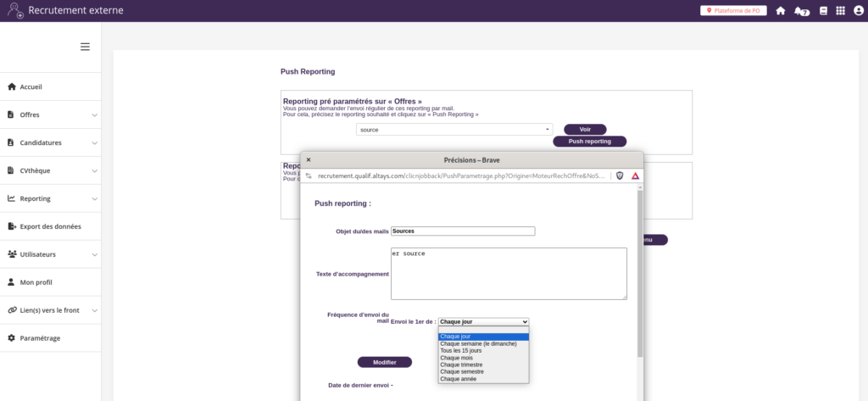Expand the Reporting sidebar section
This screenshot has width=868, height=401.
51,198
